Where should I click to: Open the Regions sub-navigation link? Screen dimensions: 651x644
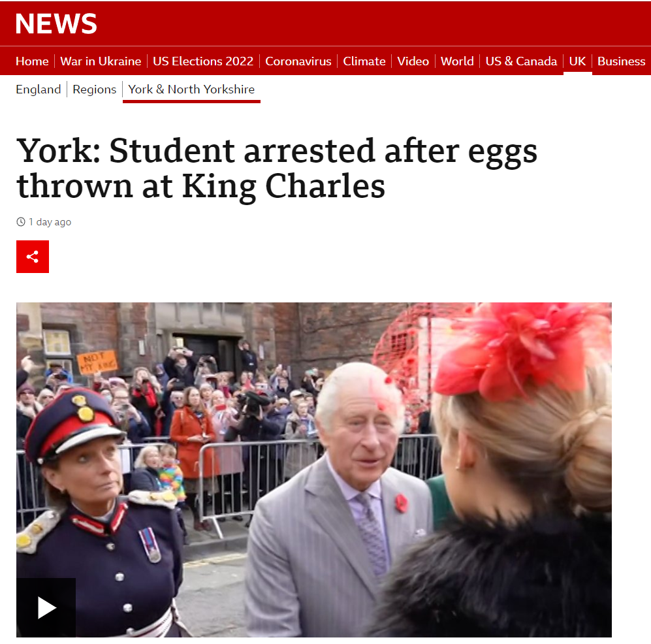(x=95, y=89)
